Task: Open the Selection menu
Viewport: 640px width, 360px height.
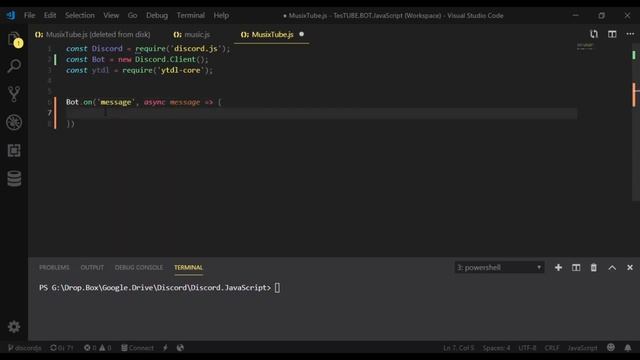Action: (x=80, y=16)
